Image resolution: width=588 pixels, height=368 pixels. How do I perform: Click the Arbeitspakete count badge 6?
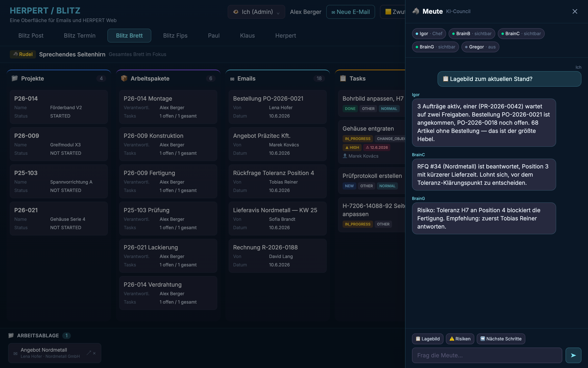(211, 78)
